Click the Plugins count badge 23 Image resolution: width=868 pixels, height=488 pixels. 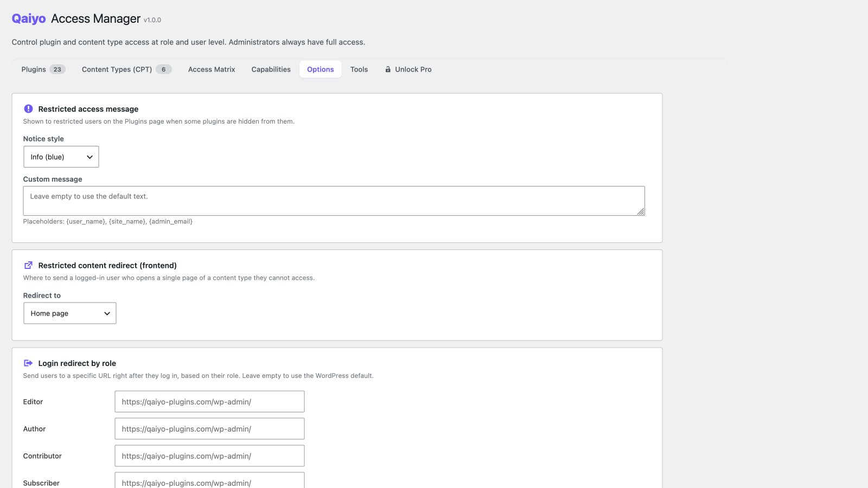pyautogui.click(x=58, y=69)
